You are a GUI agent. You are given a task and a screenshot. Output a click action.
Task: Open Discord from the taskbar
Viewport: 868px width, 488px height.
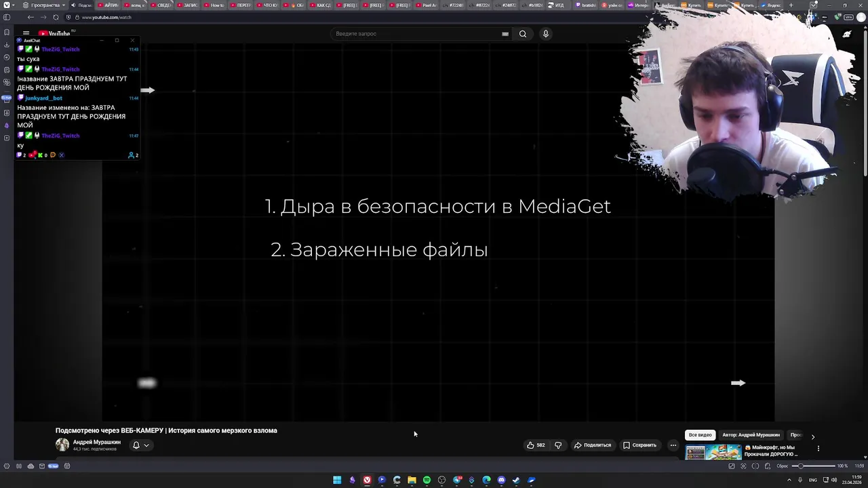tap(501, 480)
